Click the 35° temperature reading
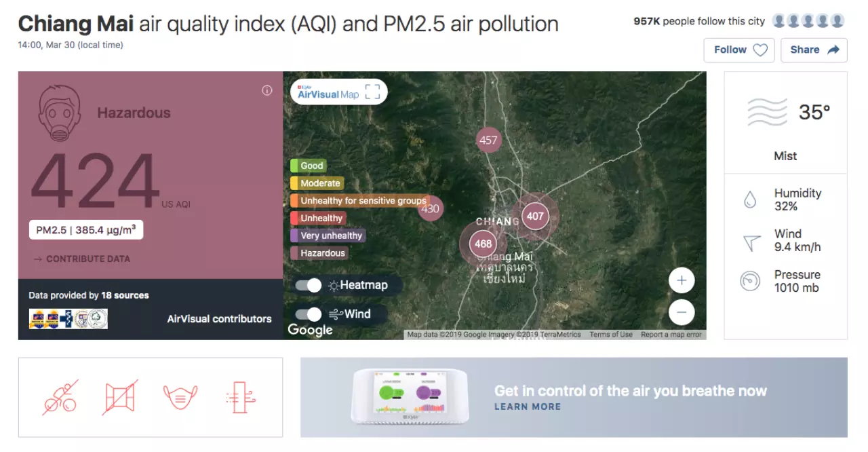868x452 pixels. point(814,112)
